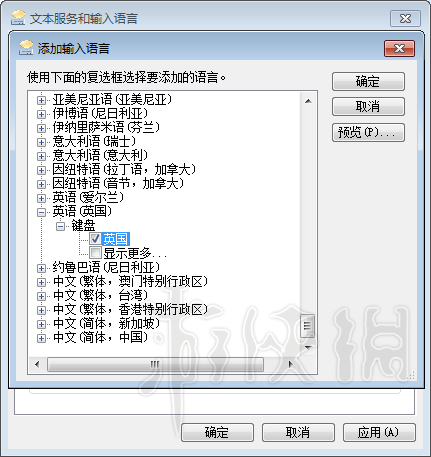Click the horizontal scrollbar right arrow

tap(291, 364)
